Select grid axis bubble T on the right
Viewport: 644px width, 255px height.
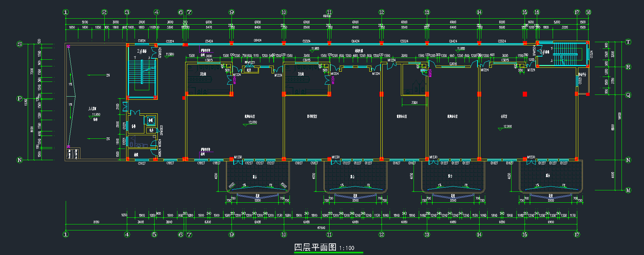click(628, 42)
